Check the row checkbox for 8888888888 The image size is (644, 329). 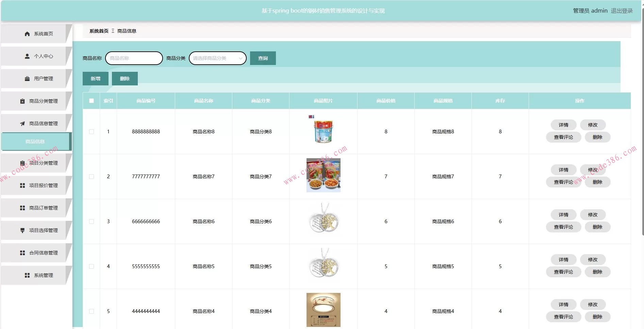(92, 132)
